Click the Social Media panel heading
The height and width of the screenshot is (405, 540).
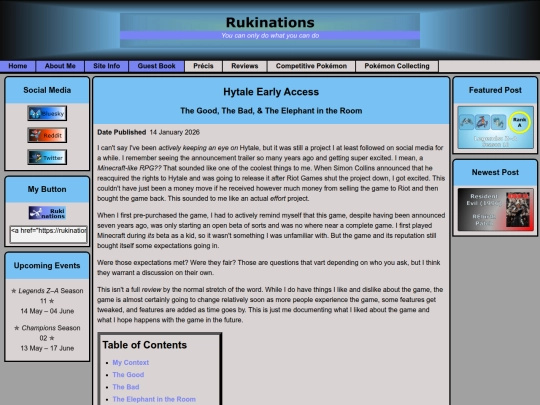pyautogui.click(x=47, y=90)
